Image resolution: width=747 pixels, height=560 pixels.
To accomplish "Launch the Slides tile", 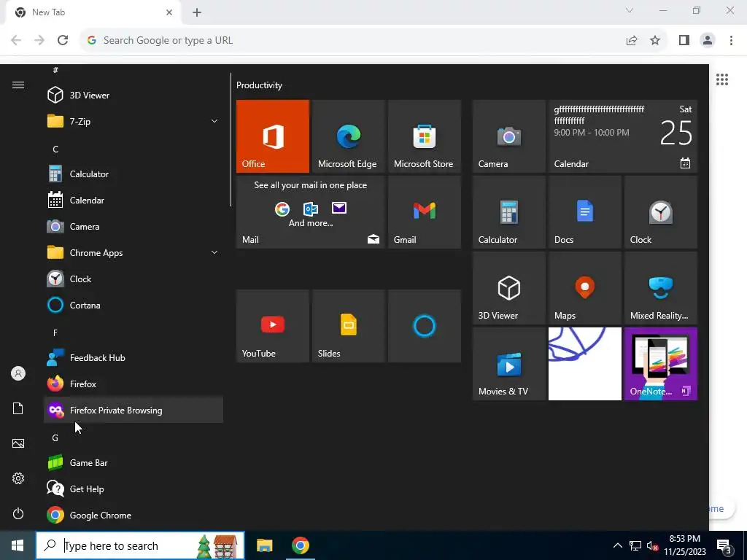I will (348, 326).
